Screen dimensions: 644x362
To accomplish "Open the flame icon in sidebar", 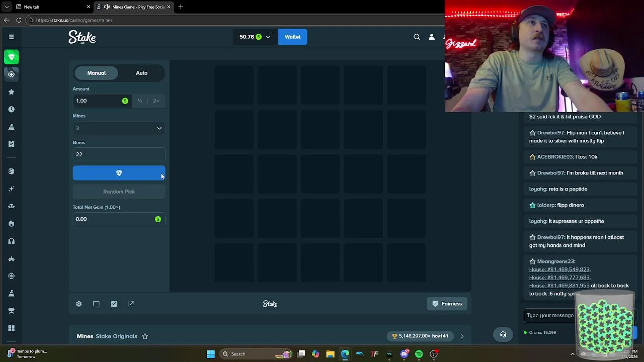I will click(x=11, y=223).
